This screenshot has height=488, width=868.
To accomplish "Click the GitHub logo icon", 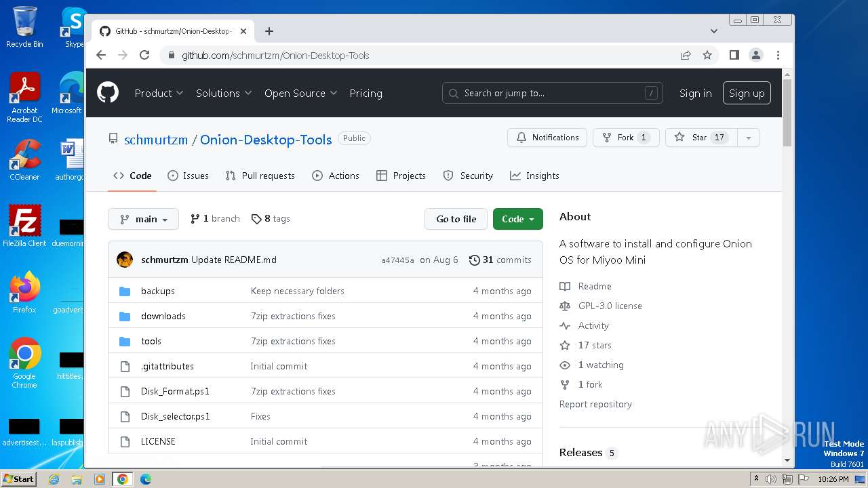I will tap(107, 93).
